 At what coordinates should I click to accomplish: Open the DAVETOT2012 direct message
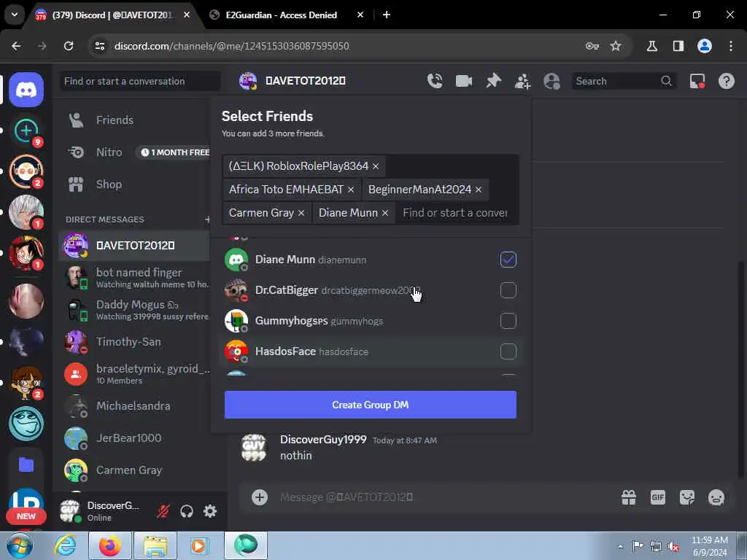point(134,245)
